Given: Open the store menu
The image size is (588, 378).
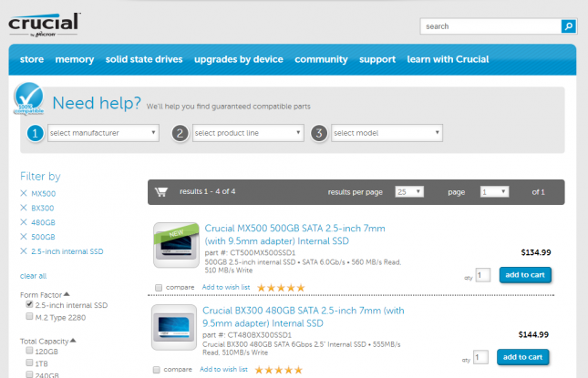Looking at the screenshot, I should (x=32, y=59).
